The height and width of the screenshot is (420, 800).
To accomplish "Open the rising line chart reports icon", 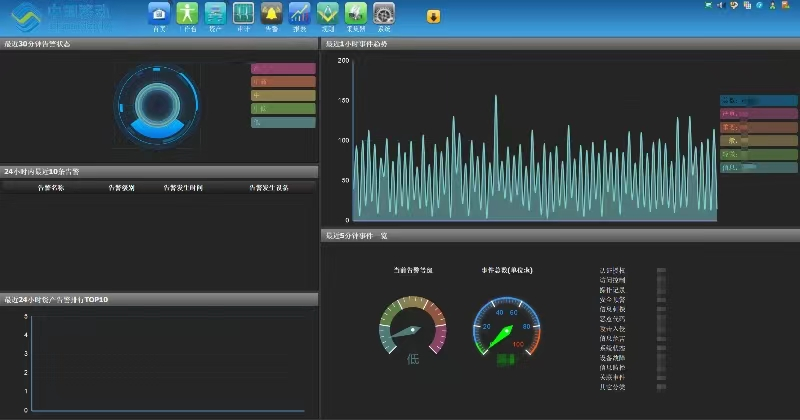I will click(x=299, y=14).
